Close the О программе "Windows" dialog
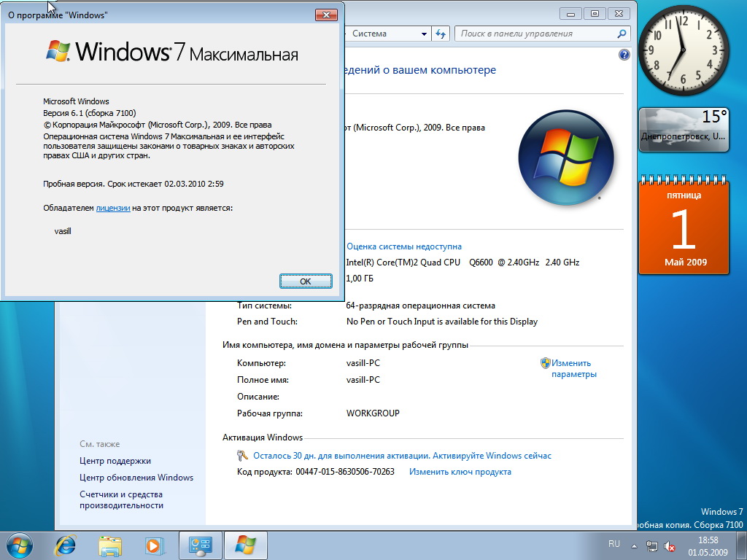This screenshot has width=747, height=560. click(326, 15)
